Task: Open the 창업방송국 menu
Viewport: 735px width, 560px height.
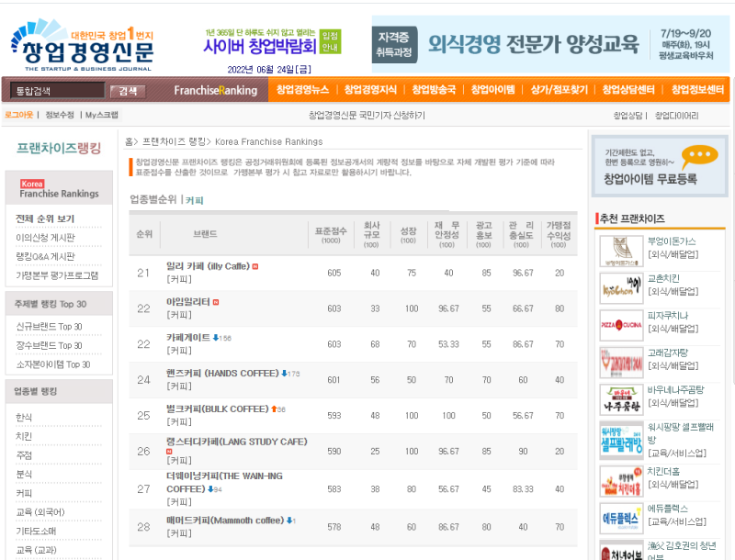Action: 434,89
